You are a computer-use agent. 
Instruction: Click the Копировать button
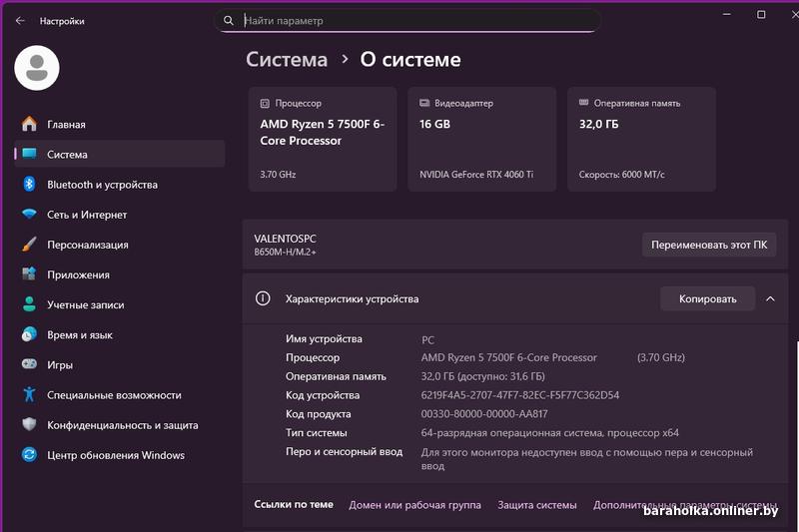point(707,298)
